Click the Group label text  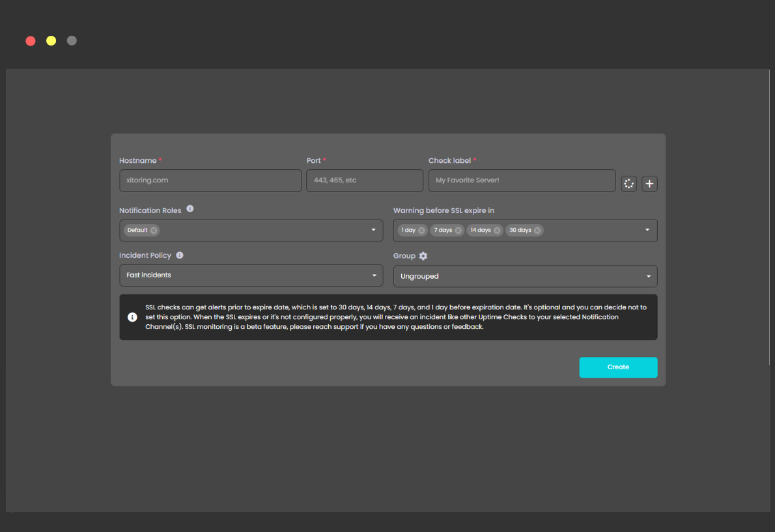click(x=404, y=256)
